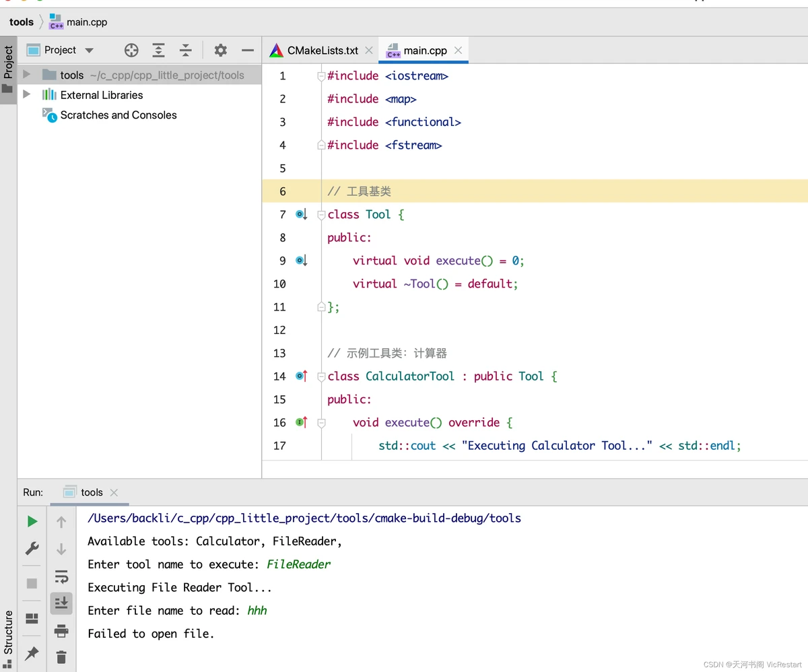Toggle scroll to end of console
808x672 pixels.
click(61, 603)
